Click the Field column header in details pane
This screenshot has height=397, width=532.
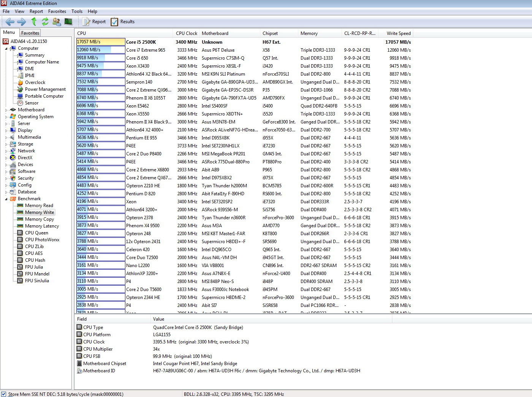(x=113, y=319)
